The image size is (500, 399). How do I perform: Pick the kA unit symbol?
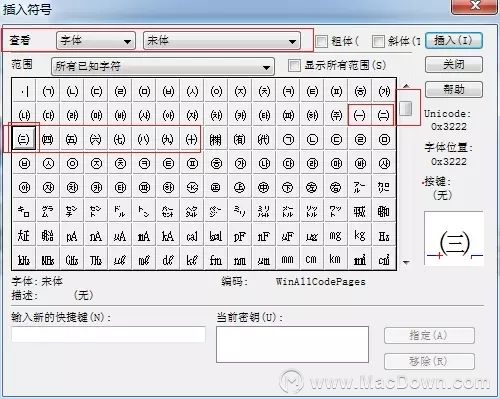pyautogui.click(x=168, y=236)
